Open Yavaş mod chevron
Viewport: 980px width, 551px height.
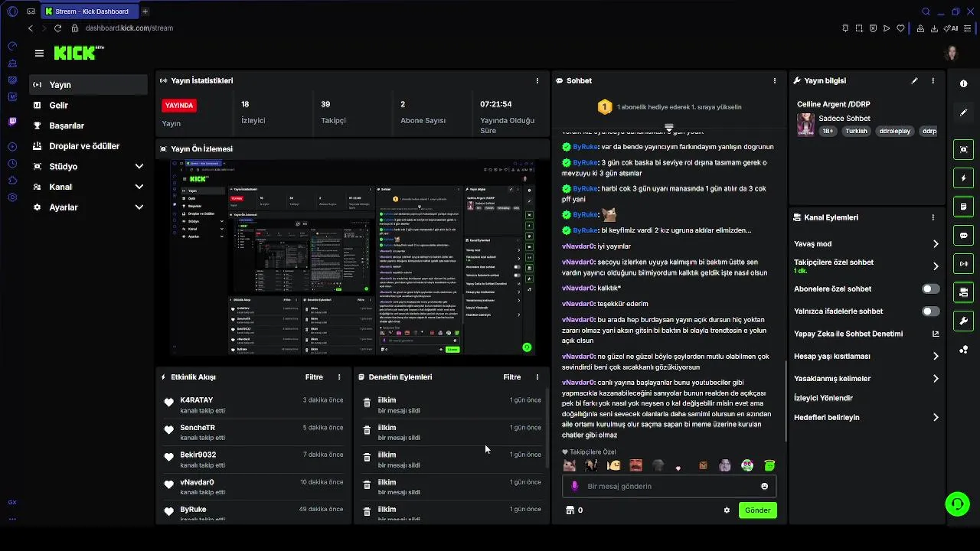coord(936,244)
